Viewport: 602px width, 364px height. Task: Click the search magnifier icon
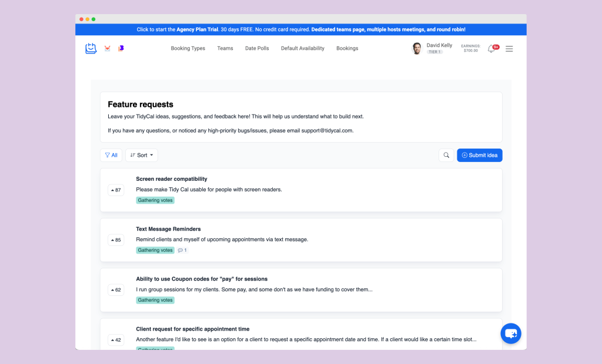pyautogui.click(x=446, y=155)
